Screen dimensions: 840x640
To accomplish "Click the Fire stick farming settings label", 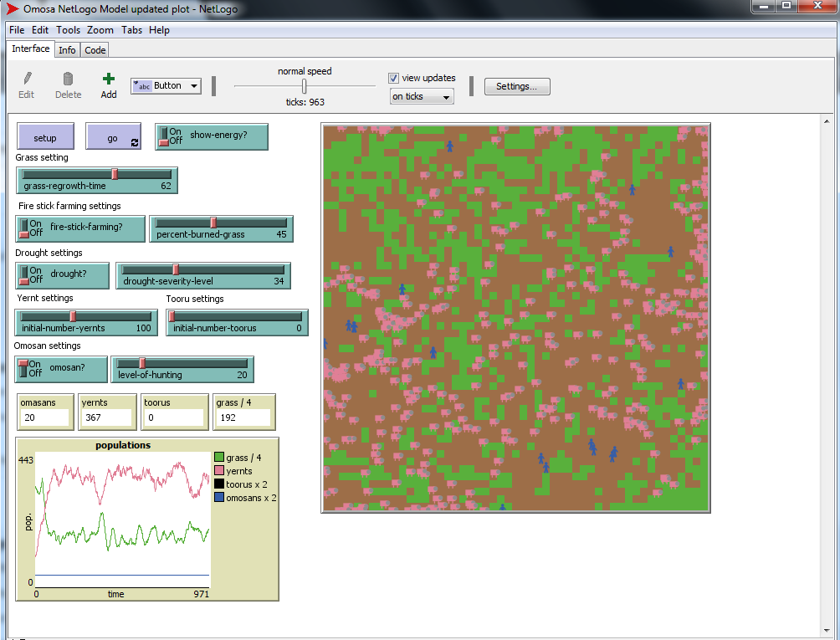I will click(69, 206).
